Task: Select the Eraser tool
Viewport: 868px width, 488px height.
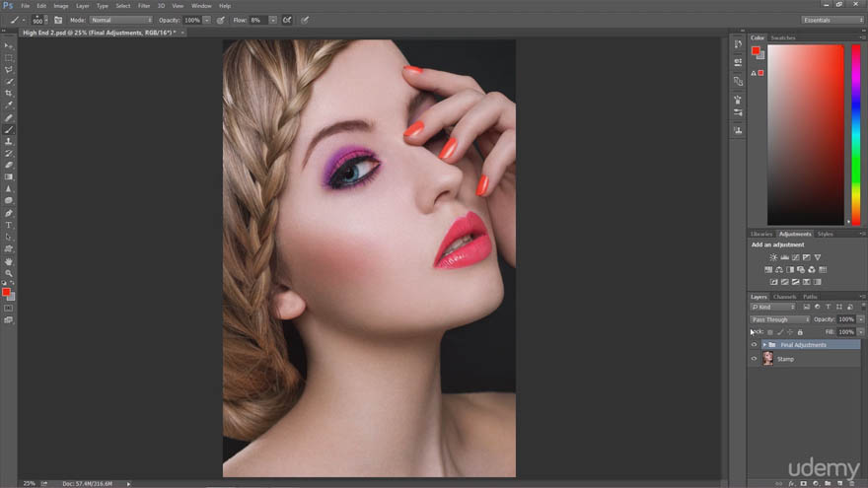Action: [x=8, y=165]
